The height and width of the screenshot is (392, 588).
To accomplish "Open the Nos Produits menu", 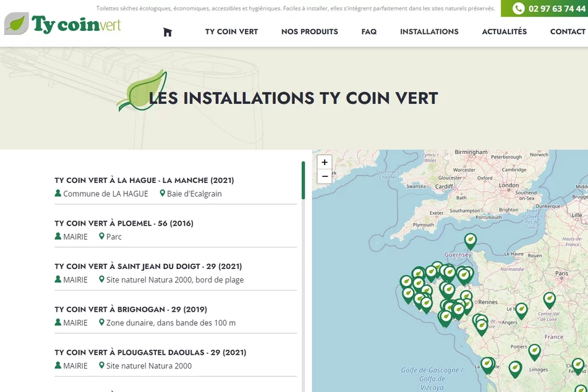I will click(x=309, y=32).
